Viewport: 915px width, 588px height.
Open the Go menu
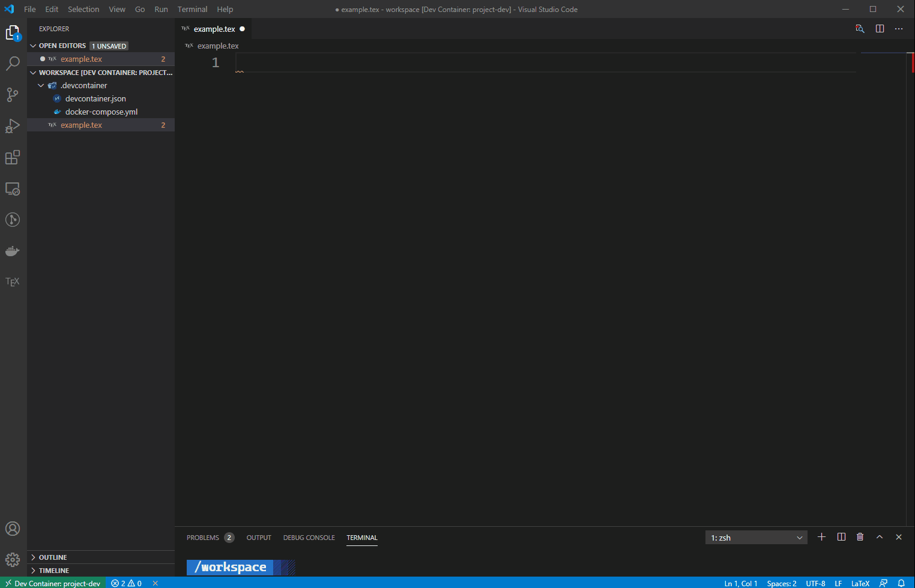140,9
